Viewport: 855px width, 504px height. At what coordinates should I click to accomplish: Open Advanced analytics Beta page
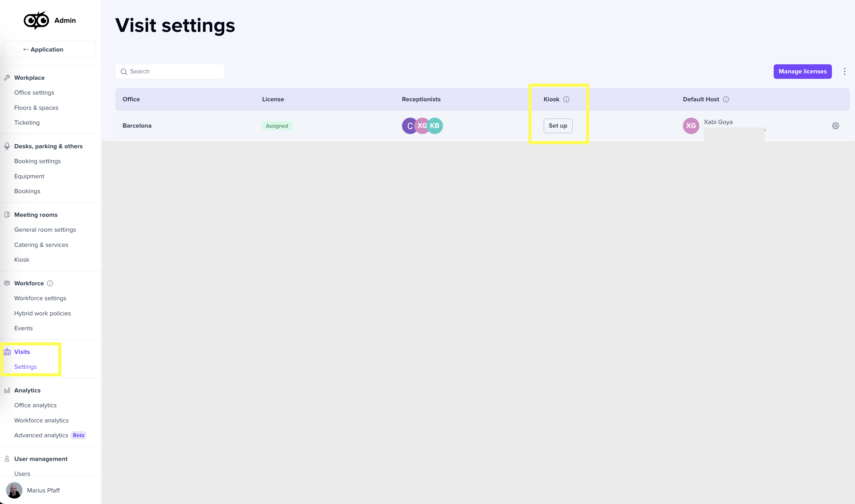(x=41, y=435)
